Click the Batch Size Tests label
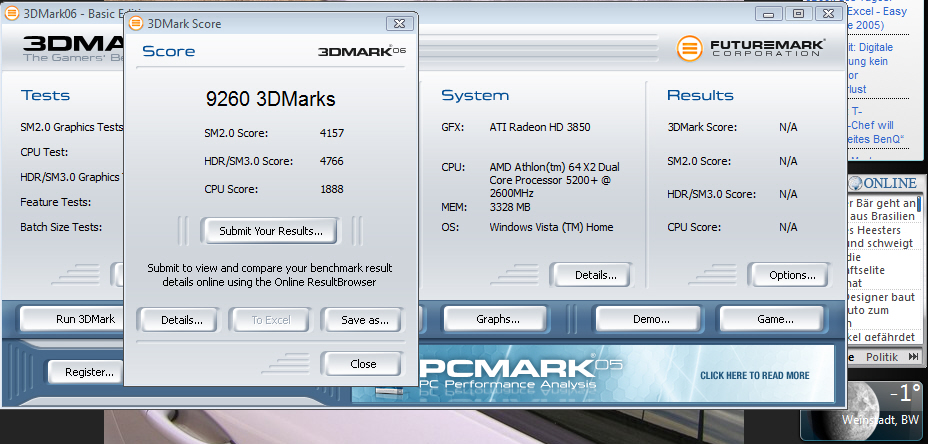Image resolution: width=928 pixels, height=444 pixels. point(61,227)
